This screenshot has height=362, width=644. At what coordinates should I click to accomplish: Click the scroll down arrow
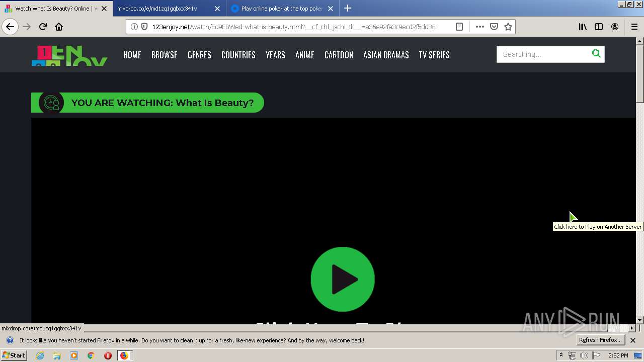(640, 320)
